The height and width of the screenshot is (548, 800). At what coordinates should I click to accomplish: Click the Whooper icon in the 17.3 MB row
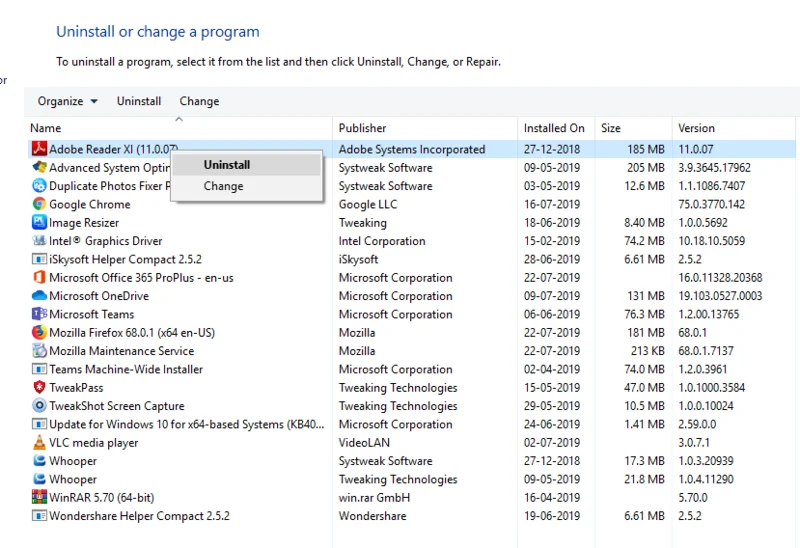tap(39, 461)
